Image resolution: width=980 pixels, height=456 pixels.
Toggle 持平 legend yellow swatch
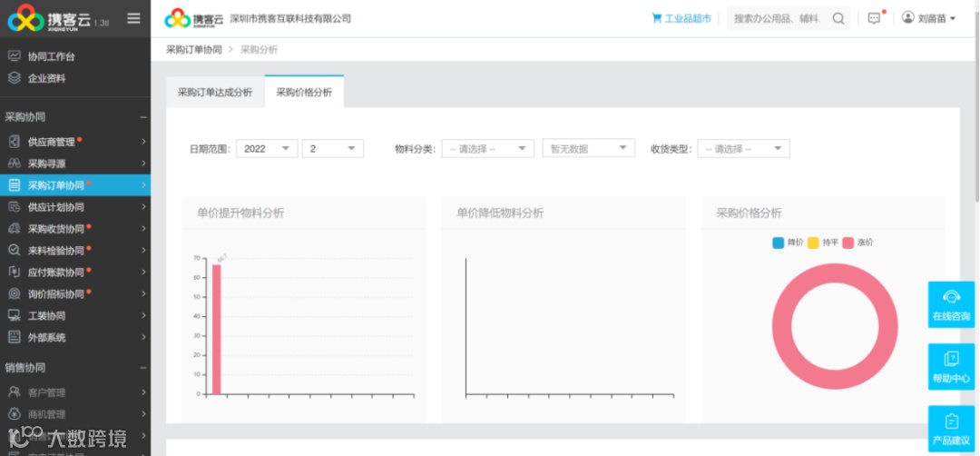[813, 243]
